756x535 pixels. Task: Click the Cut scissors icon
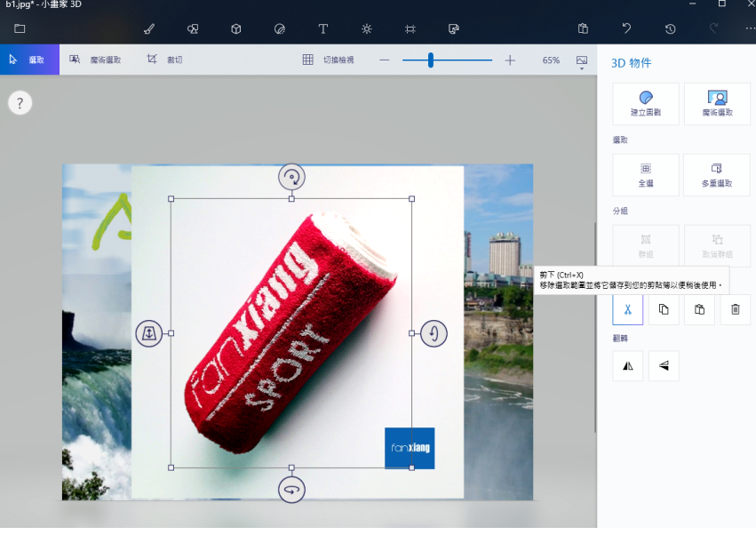tap(628, 309)
